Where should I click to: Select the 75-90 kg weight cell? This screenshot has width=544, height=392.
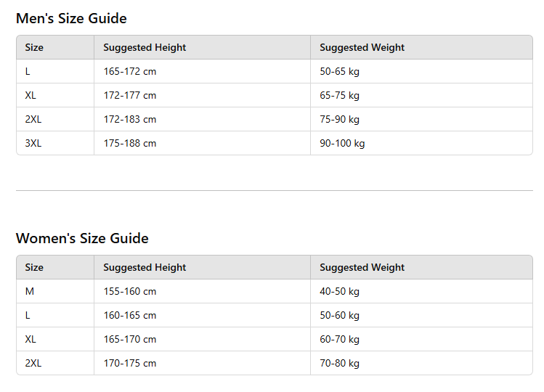click(339, 120)
